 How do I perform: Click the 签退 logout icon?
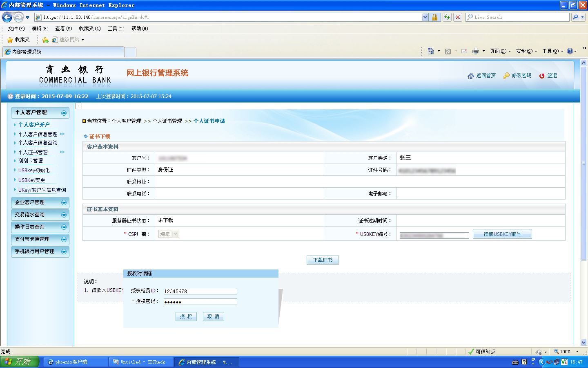point(542,76)
